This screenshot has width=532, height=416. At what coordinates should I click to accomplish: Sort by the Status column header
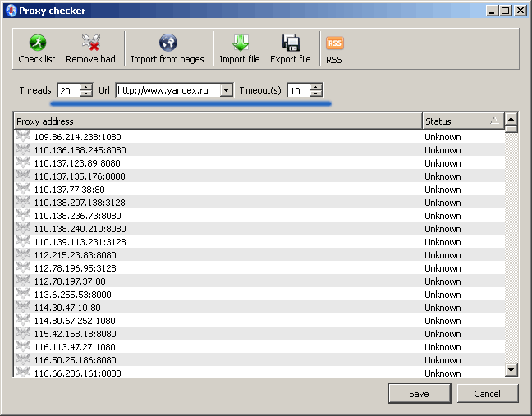click(463, 121)
